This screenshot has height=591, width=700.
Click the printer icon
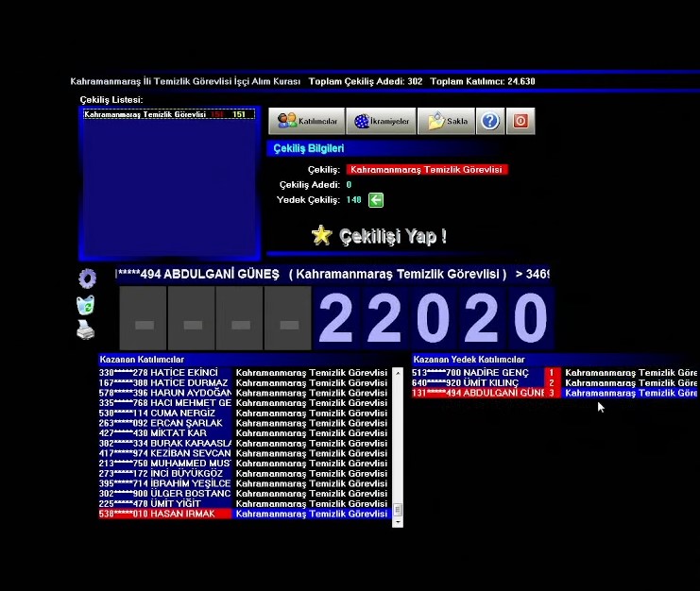point(85,330)
